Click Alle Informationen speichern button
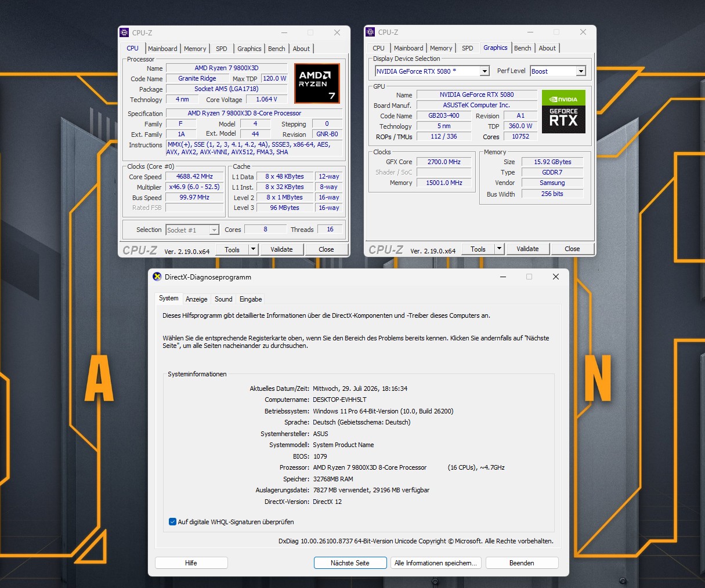Viewport: 705px width, 588px height. pyautogui.click(x=436, y=563)
